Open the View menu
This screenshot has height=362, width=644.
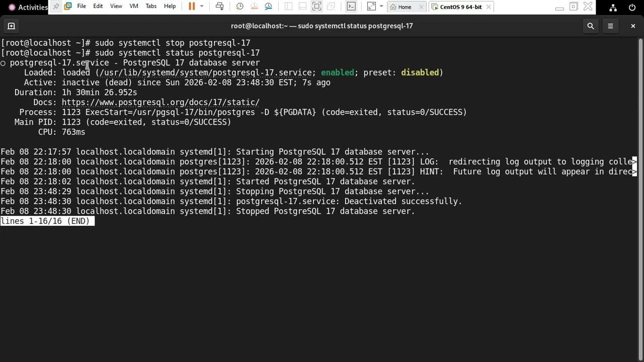(116, 7)
